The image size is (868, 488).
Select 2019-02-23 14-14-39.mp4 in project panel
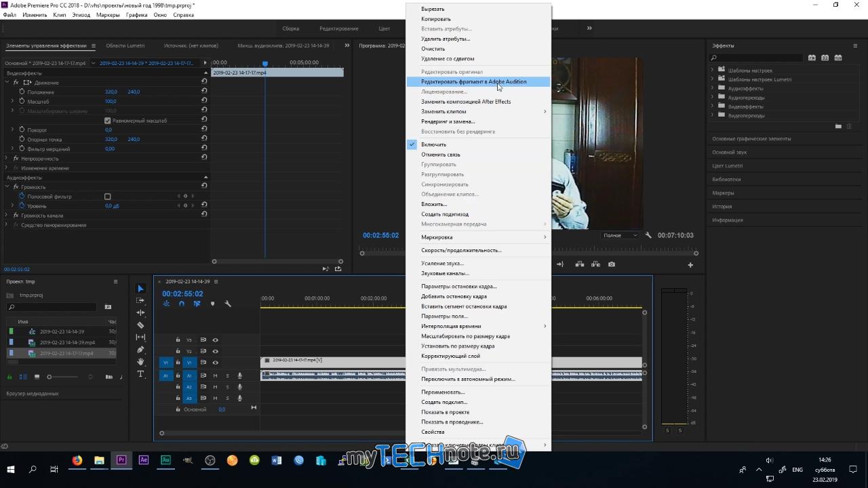(67, 342)
